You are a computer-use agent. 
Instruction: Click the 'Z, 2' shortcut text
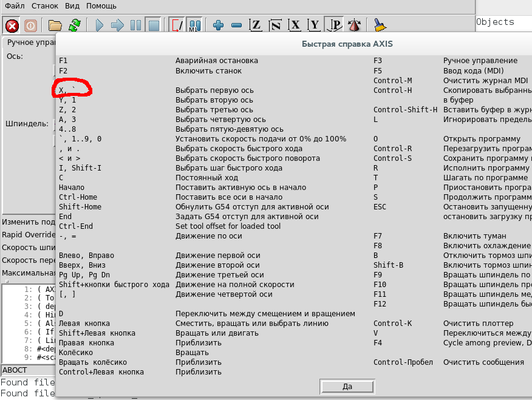coord(67,110)
